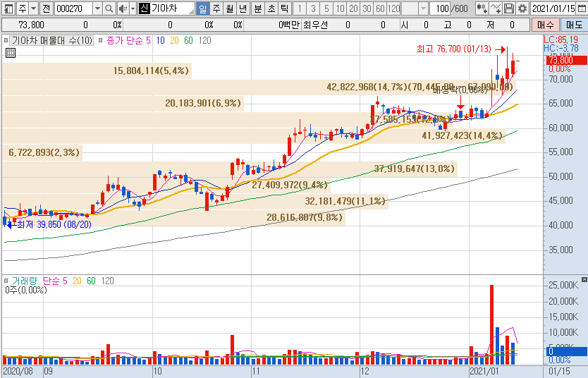Select the 1 interval button
Screen dimensions: 588x378
299,8
